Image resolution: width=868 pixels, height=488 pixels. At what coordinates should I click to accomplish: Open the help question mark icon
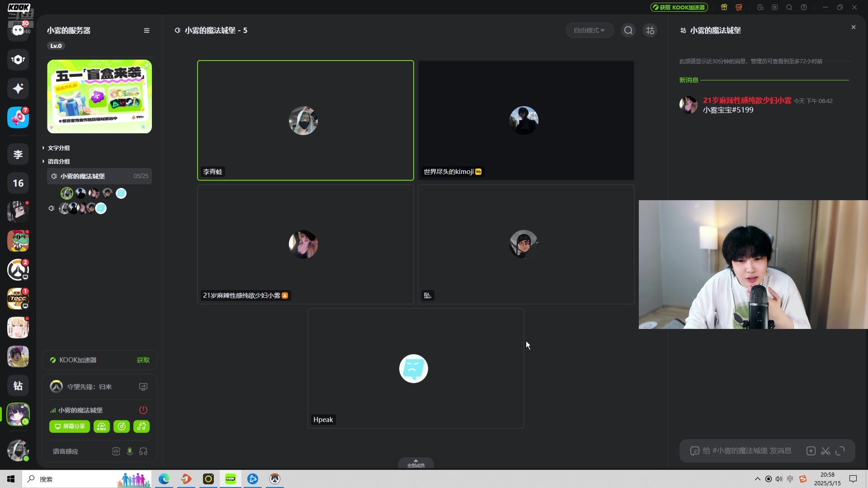click(x=804, y=7)
